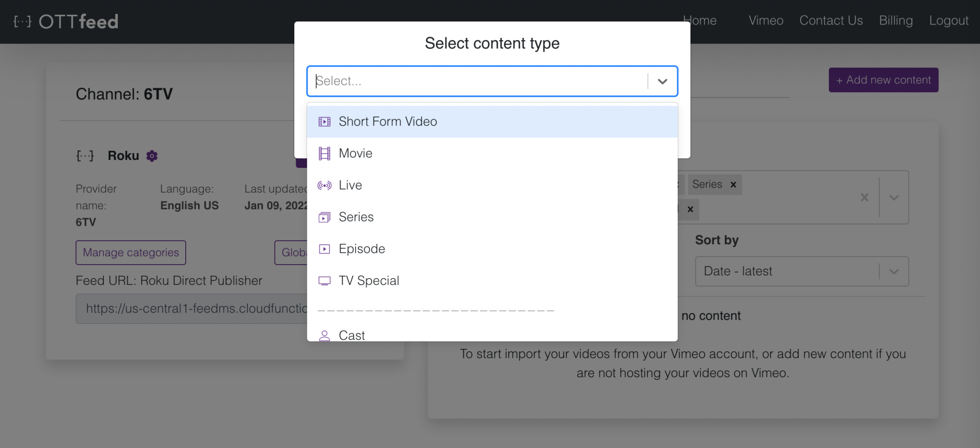980x448 pixels.
Task: Remove the Series filter tag
Action: [x=734, y=184]
